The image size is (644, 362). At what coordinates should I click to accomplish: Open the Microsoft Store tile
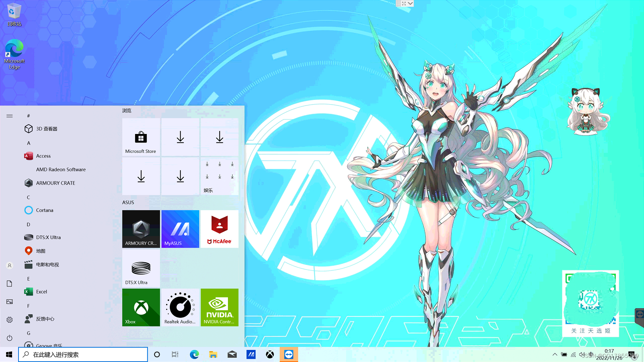(141, 137)
